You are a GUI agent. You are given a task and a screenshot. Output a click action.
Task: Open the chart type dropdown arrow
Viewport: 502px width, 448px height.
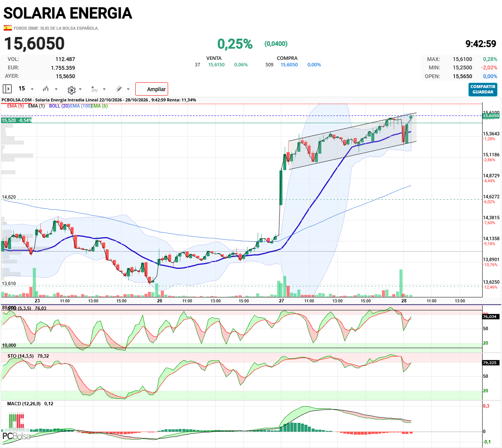[x=56, y=89]
